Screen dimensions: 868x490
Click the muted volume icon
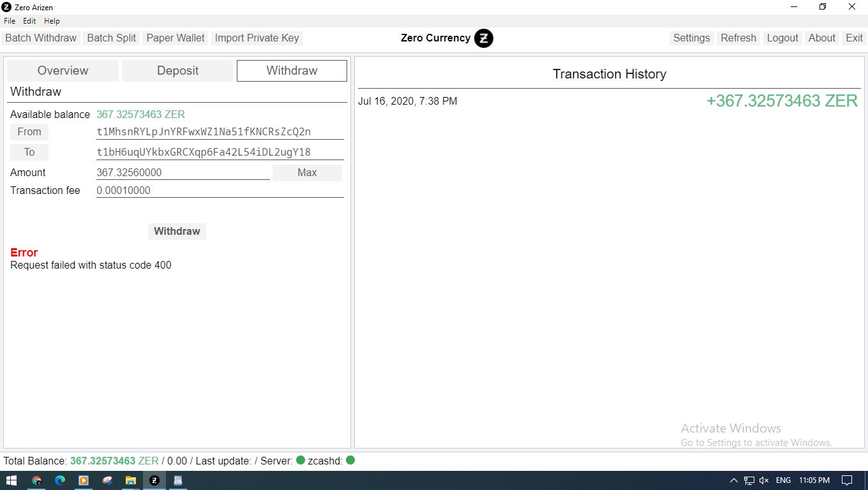(x=764, y=480)
